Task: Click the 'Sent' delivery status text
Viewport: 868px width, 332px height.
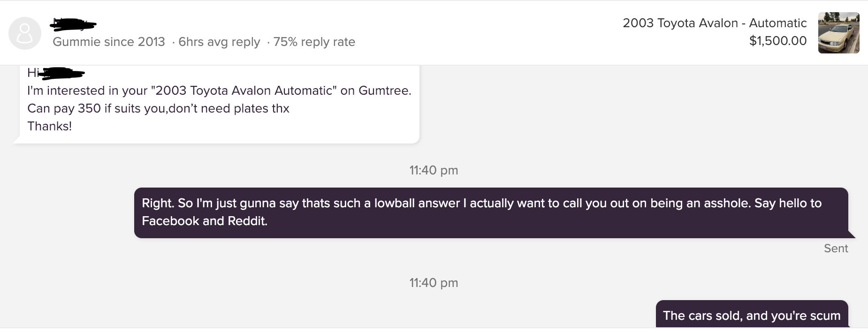Action: tap(836, 248)
